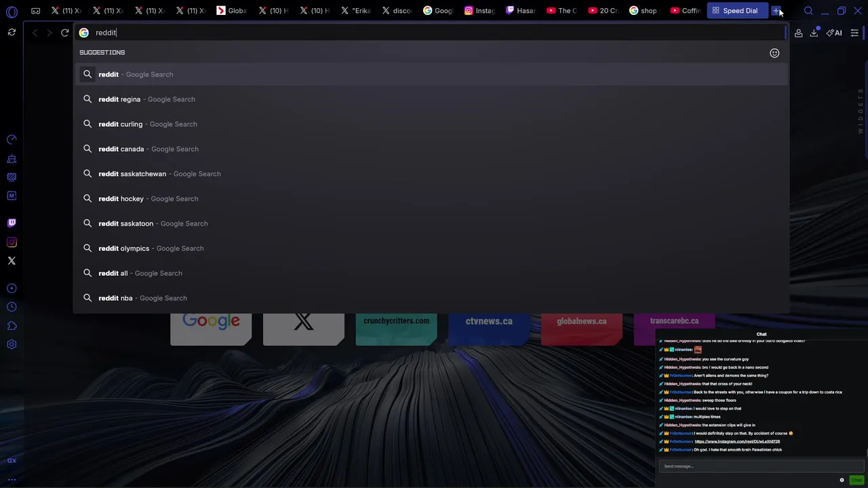Image resolution: width=868 pixels, height=488 pixels.
Task: Open the ctvnews.ca speed dial tile
Action: point(489,328)
